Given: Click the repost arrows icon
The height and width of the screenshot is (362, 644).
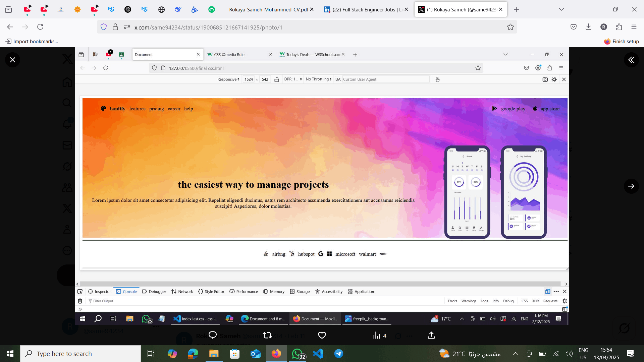Looking at the screenshot, I should (267, 335).
